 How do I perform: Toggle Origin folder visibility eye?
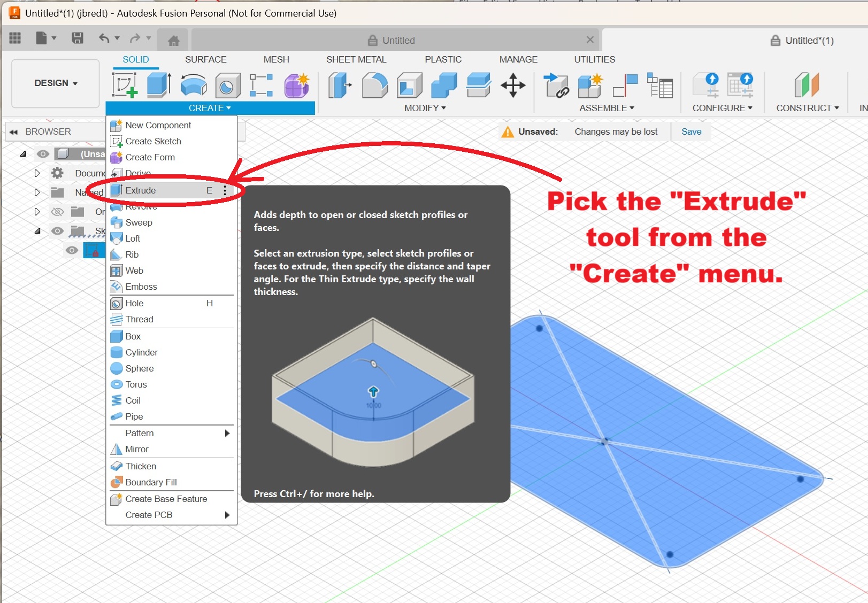(x=57, y=212)
